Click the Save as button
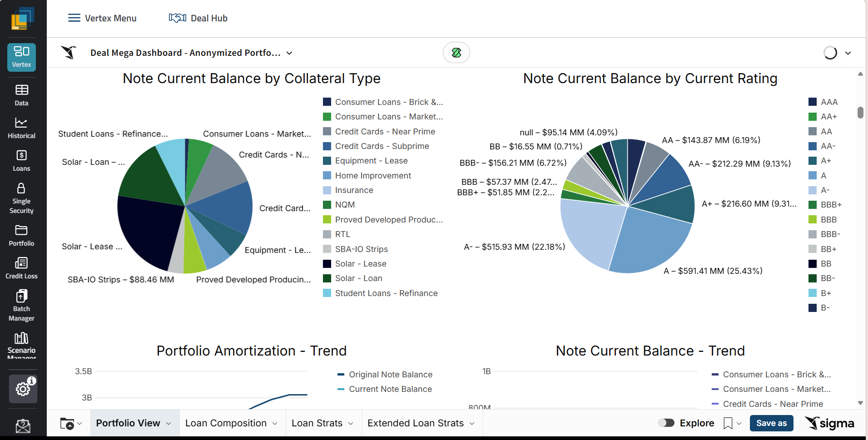 point(771,423)
